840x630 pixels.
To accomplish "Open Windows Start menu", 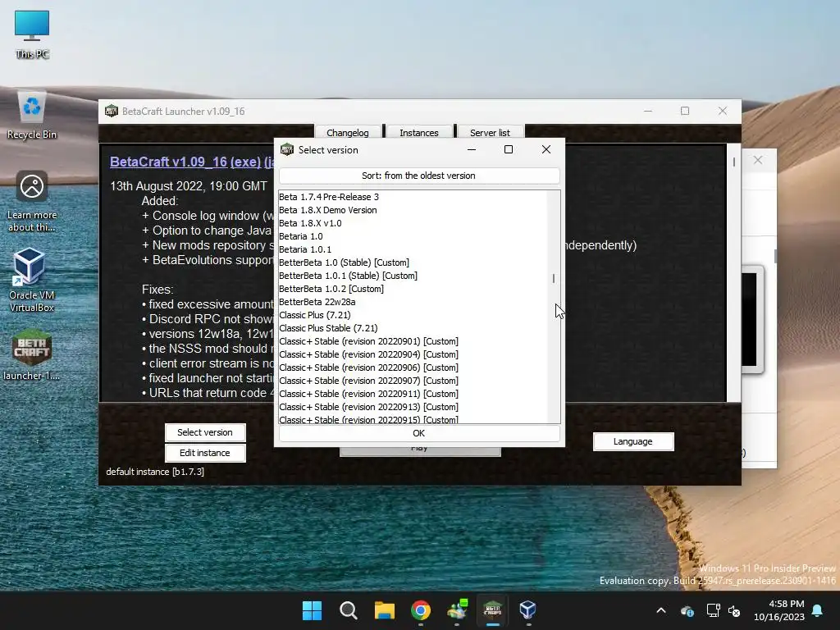I will point(312,610).
